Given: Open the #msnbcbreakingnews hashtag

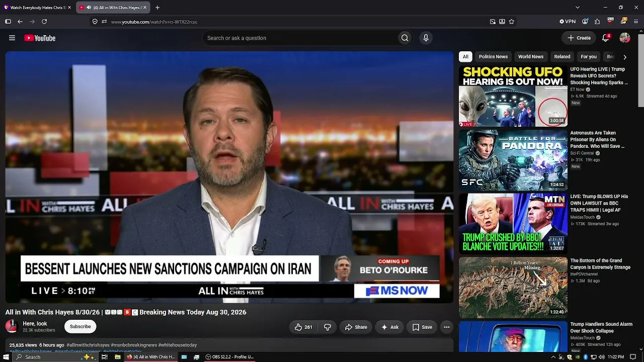Looking at the screenshot, I should tap(134, 345).
